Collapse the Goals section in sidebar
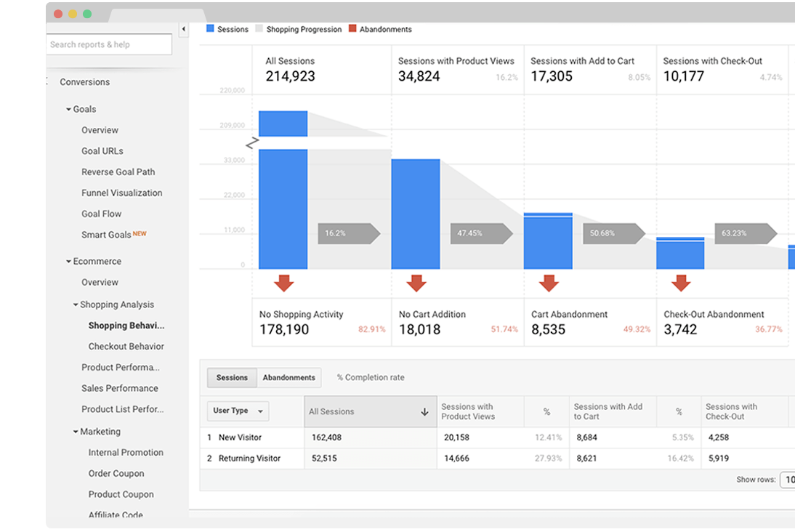 tap(69, 110)
